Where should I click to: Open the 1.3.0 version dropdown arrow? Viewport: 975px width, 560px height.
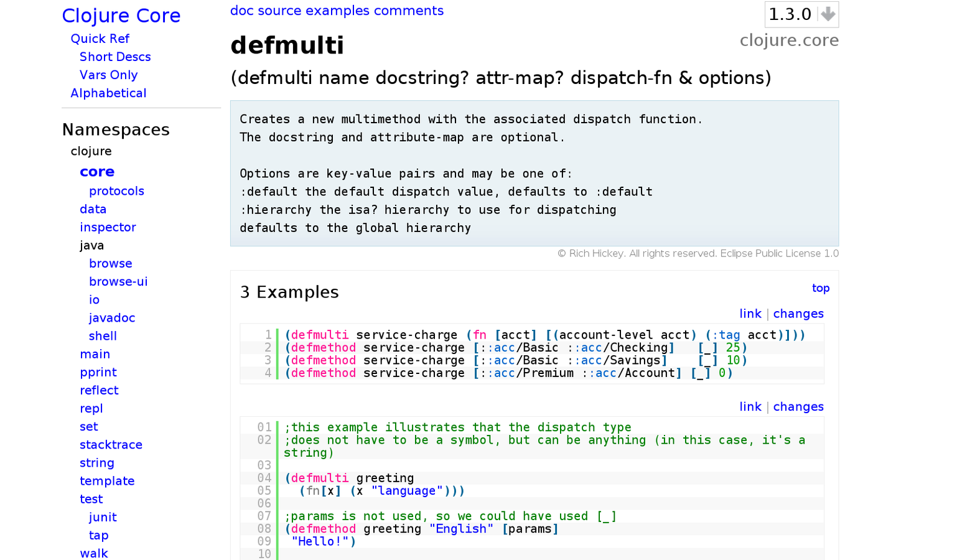point(828,14)
